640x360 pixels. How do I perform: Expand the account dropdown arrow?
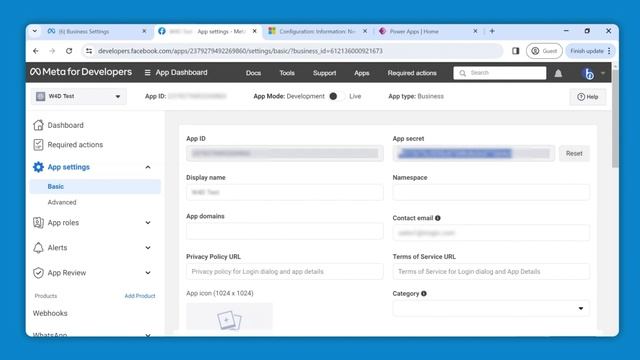point(603,73)
